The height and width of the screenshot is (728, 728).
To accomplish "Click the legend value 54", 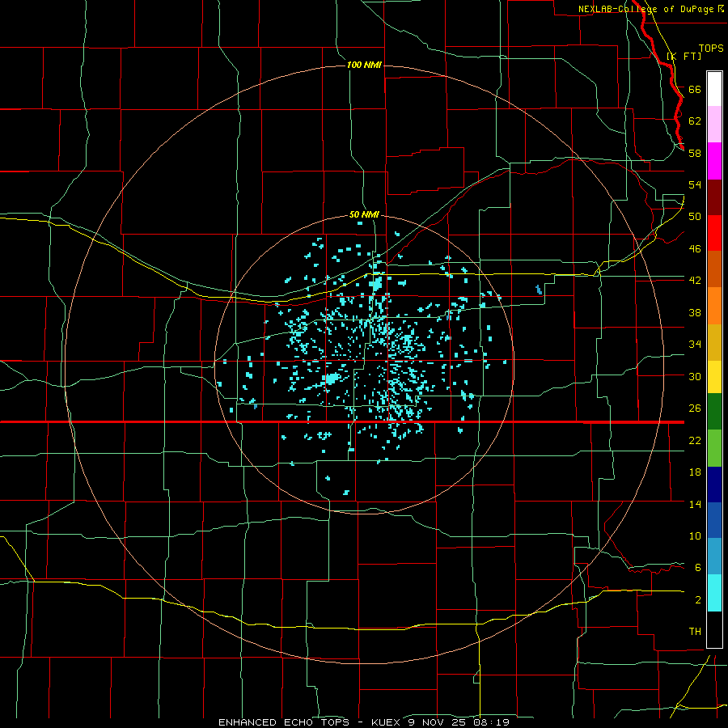I will click(x=695, y=184).
